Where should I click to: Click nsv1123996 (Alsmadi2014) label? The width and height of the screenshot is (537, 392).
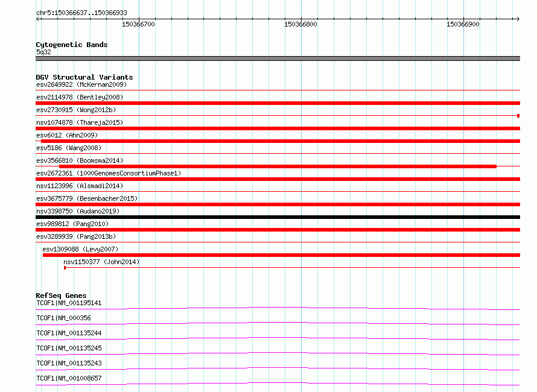pos(80,186)
